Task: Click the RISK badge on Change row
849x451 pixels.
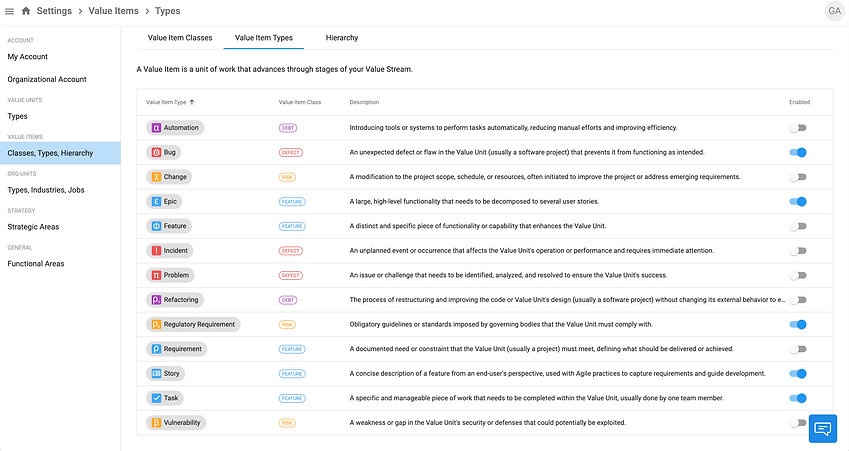Action: (x=287, y=177)
